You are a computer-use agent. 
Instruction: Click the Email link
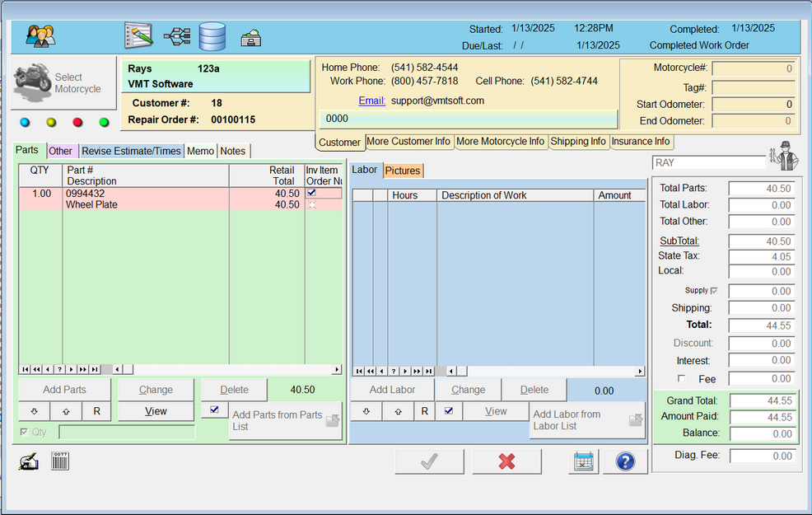(371, 101)
